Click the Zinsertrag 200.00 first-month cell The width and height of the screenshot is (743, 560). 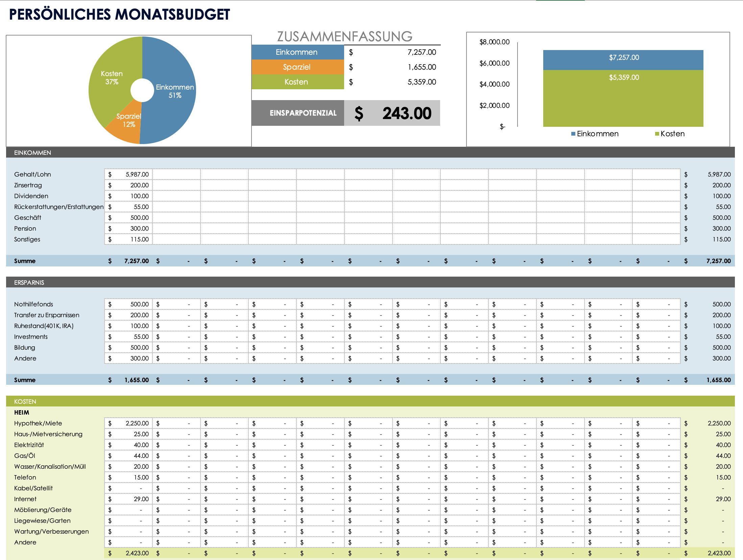[128, 185]
